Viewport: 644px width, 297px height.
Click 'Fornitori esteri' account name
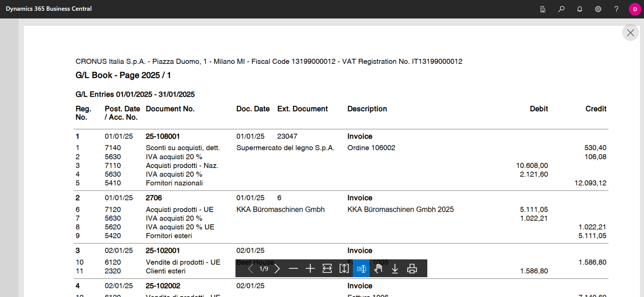click(x=169, y=236)
